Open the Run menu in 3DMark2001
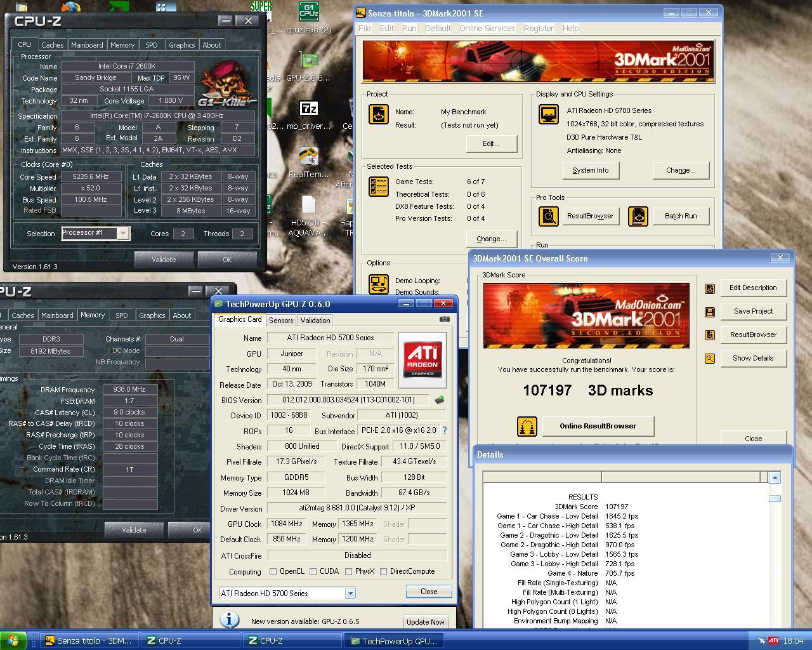 pyautogui.click(x=409, y=28)
